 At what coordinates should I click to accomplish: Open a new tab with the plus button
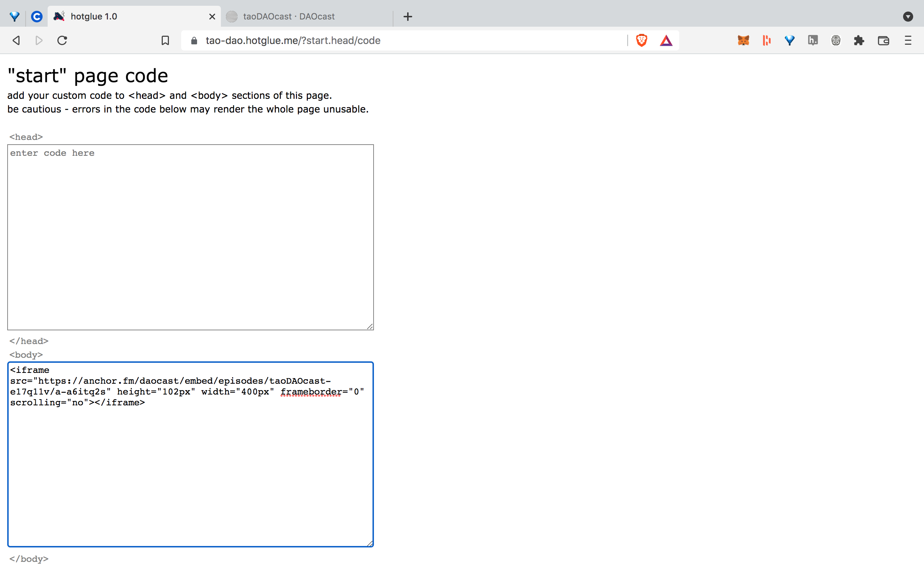pos(407,17)
